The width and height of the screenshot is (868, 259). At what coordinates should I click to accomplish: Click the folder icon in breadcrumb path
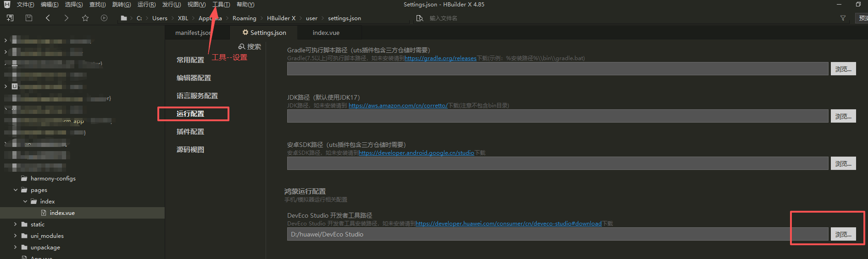(x=124, y=18)
